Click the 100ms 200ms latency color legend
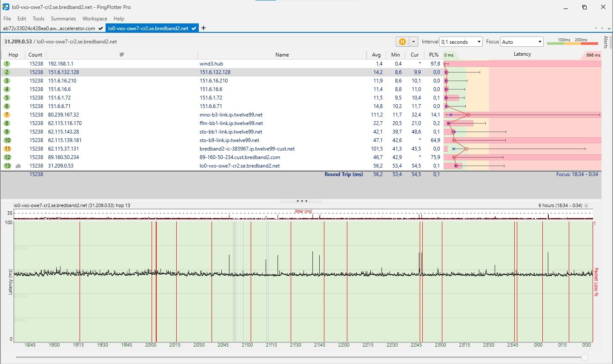Screen dimensions: 613x364 click(572, 42)
